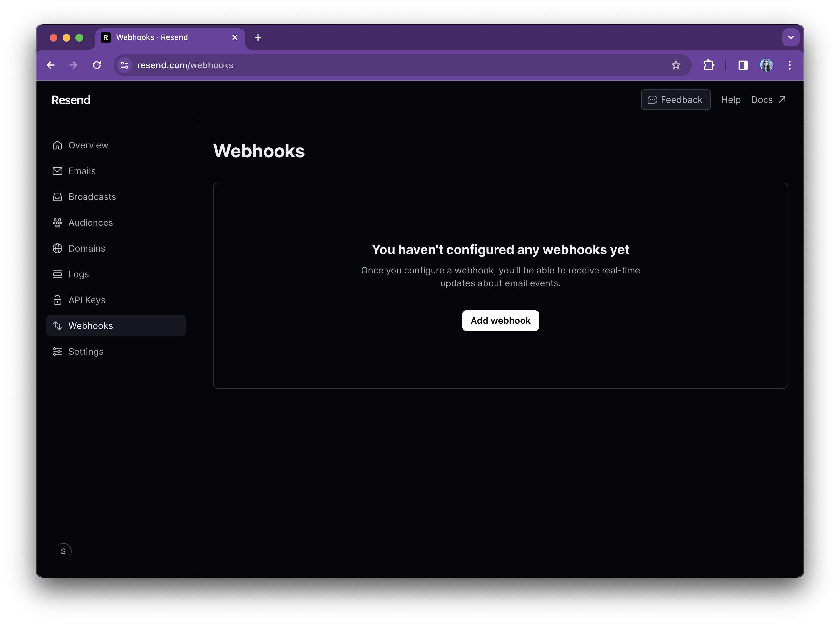Bookmark this page with the star
The height and width of the screenshot is (625, 840).
[676, 65]
